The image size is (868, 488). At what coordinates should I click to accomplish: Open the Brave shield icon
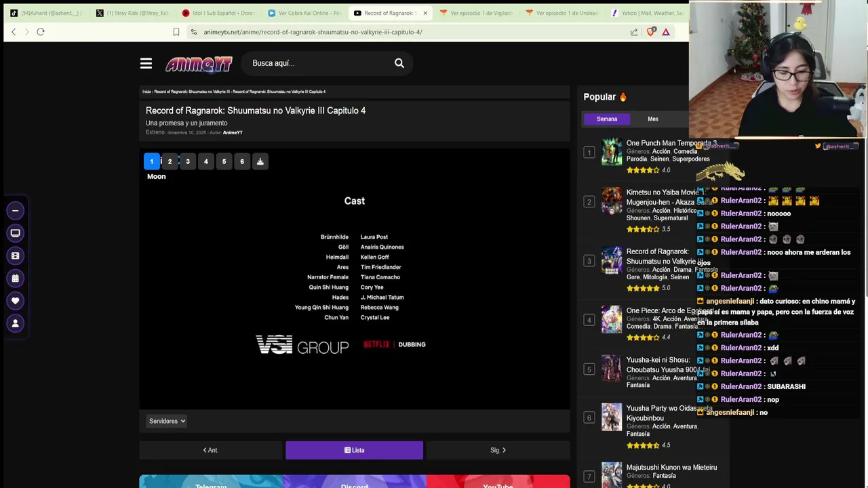point(651,32)
